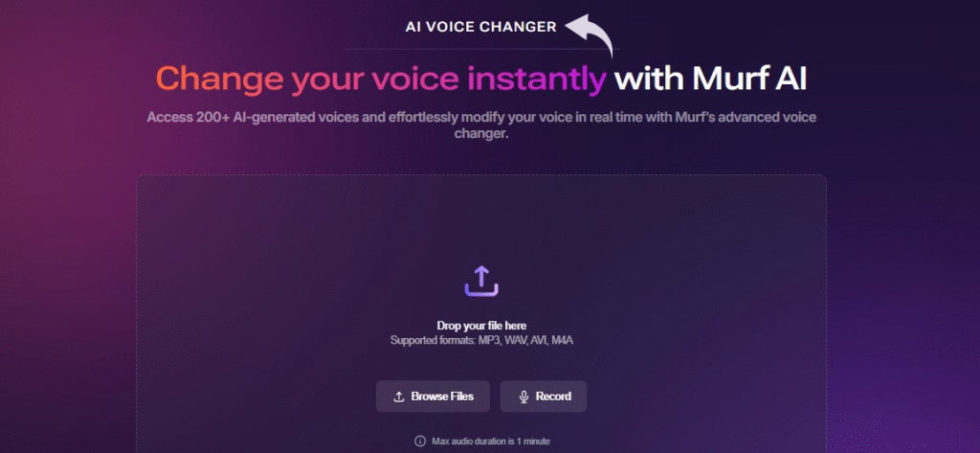Click the thin divider under AI Voice Changer
Viewport: 980px width, 453px height.
pyautogui.click(x=481, y=49)
